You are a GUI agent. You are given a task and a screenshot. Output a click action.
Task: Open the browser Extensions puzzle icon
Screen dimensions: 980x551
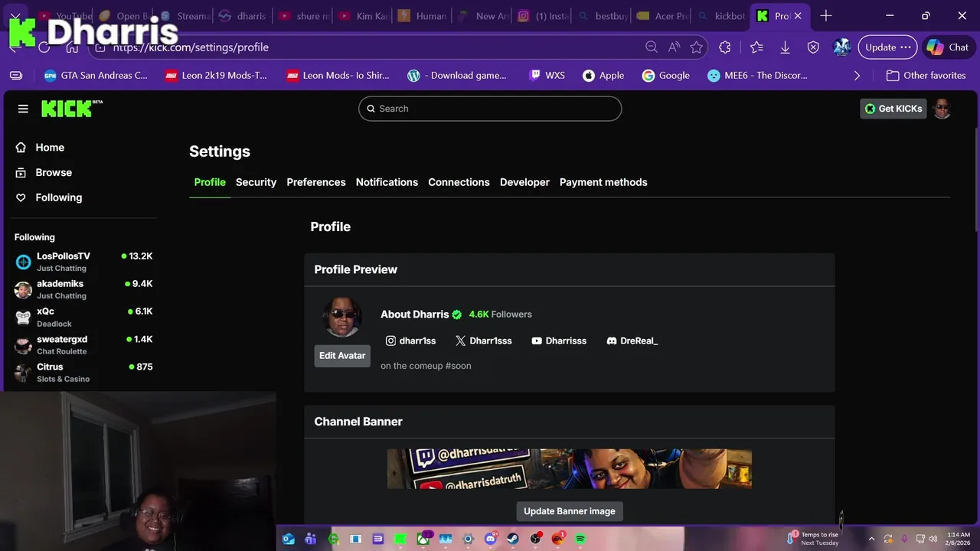pyautogui.click(x=725, y=47)
